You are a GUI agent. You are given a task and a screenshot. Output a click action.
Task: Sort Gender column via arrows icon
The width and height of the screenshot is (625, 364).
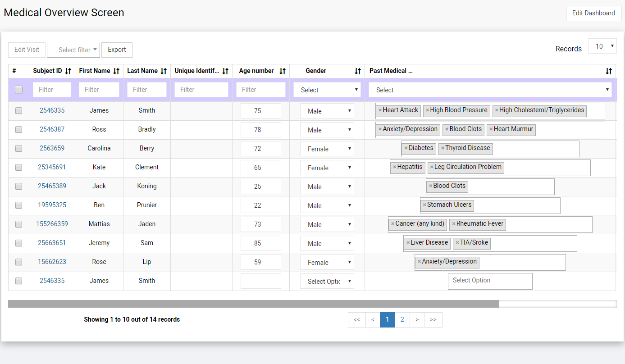coord(358,71)
